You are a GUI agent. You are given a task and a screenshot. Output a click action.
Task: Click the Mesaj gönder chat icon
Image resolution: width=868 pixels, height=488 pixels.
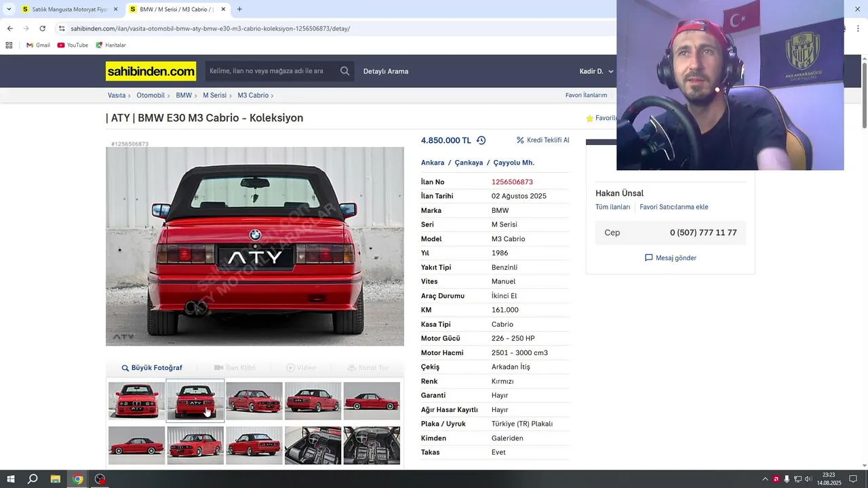[649, 258]
